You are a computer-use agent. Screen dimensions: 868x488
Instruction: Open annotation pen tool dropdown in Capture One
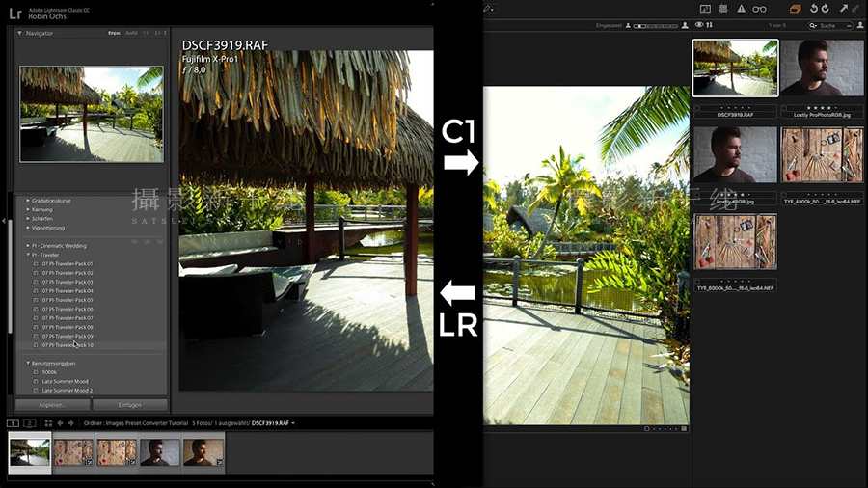(489, 9)
